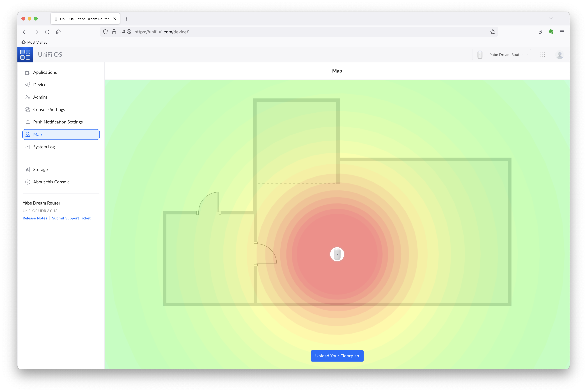Click the UniFi OS grid logo
Screen dimensions: 587x392
(25, 55)
